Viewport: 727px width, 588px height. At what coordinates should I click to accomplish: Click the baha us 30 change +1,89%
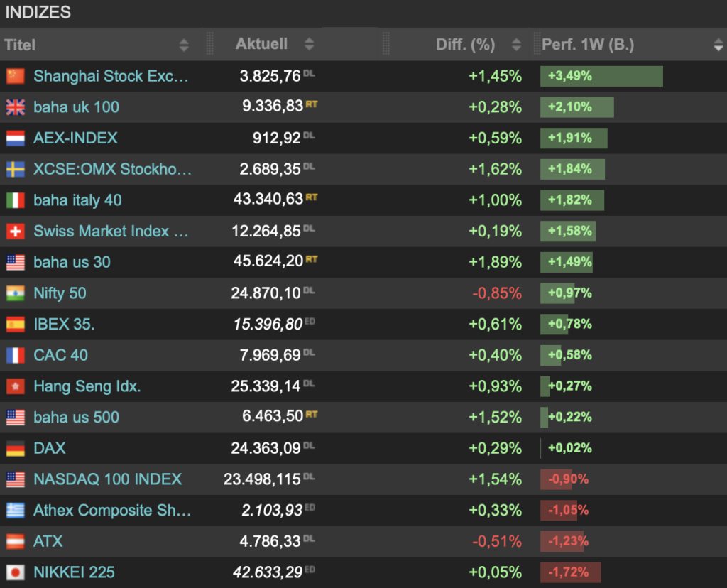495,262
